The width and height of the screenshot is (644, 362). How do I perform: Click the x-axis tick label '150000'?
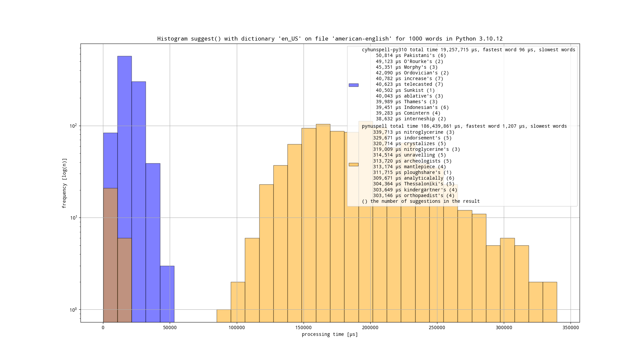(x=304, y=327)
